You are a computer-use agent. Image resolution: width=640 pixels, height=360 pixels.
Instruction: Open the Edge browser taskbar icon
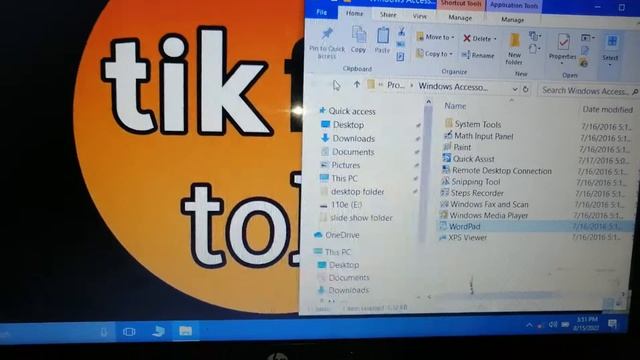point(158,331)
